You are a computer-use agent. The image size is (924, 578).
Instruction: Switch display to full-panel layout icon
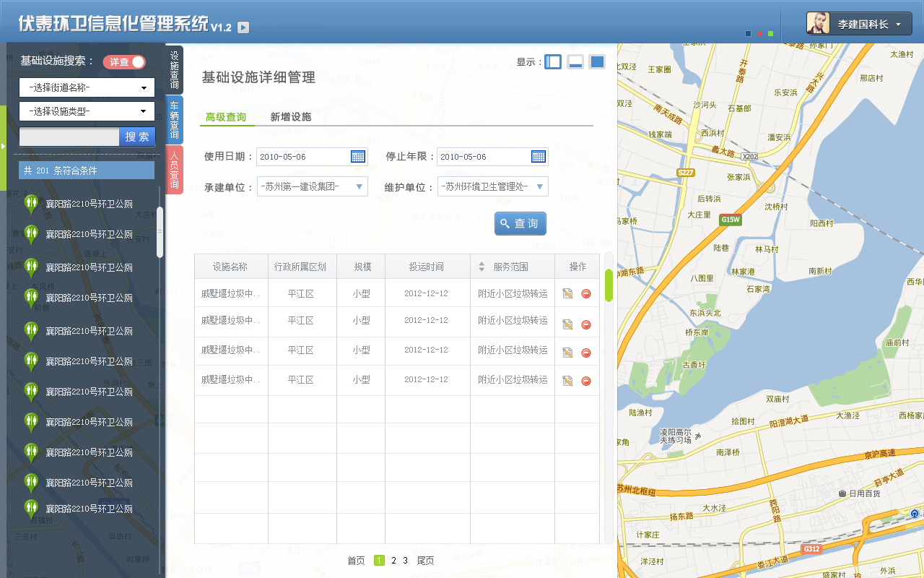click(x=597, y=61)
